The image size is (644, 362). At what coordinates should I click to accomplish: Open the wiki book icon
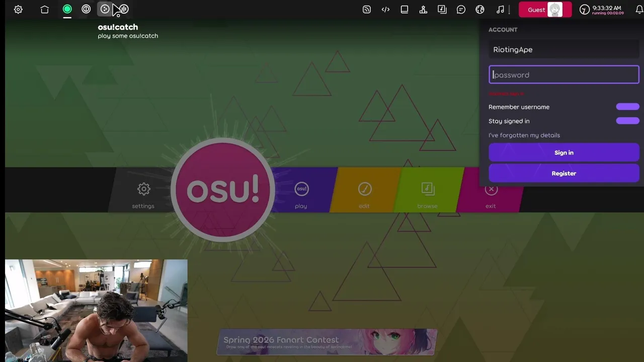click(405, 10)
